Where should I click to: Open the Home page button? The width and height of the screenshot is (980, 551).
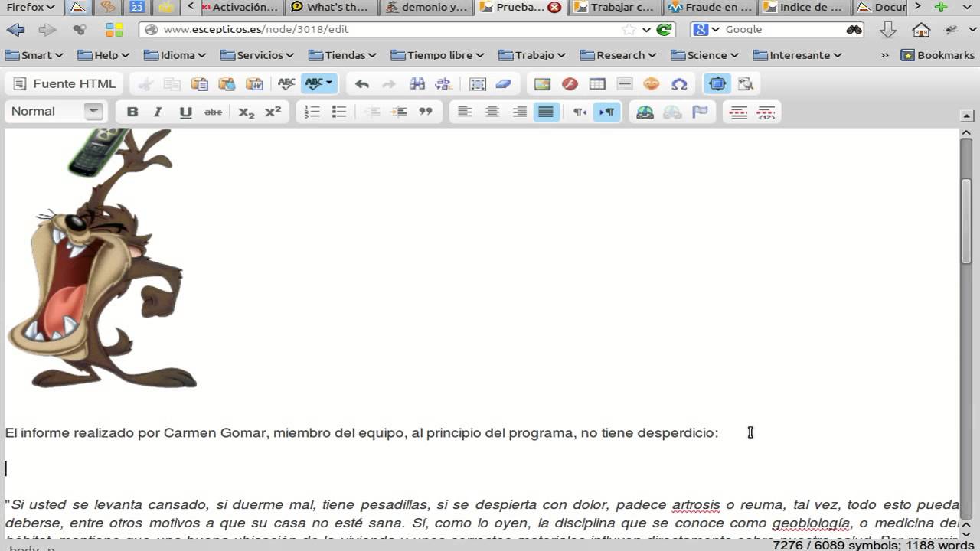point(921,30)
